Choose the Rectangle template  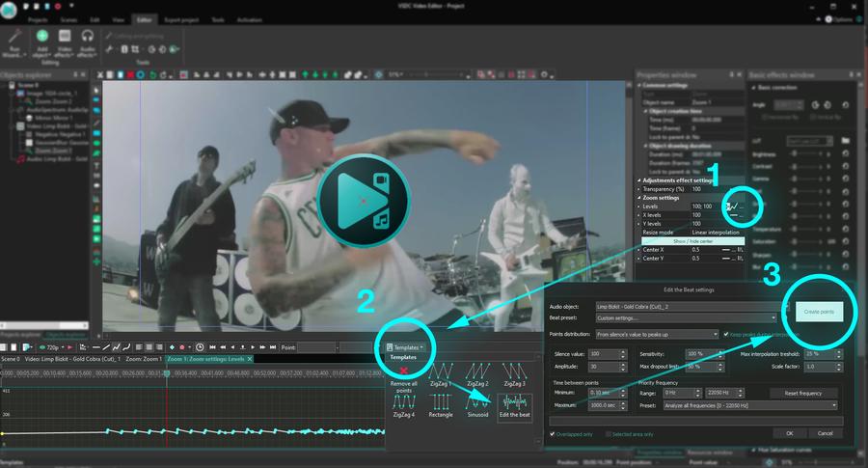(441, 406)
